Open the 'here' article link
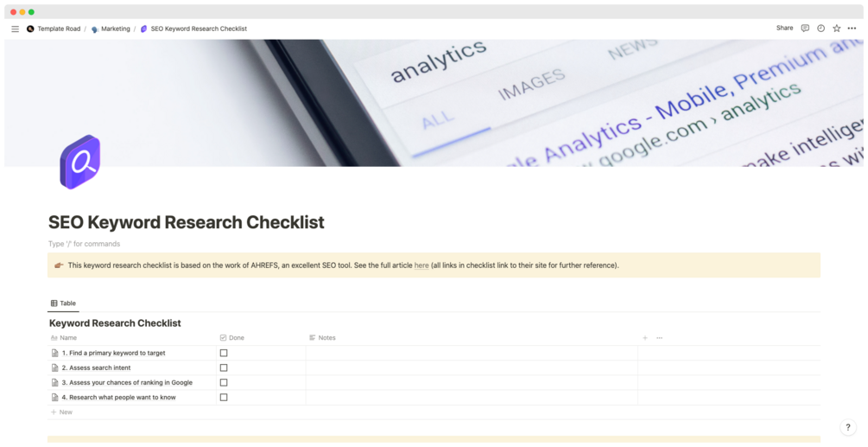 click(421, 265)
